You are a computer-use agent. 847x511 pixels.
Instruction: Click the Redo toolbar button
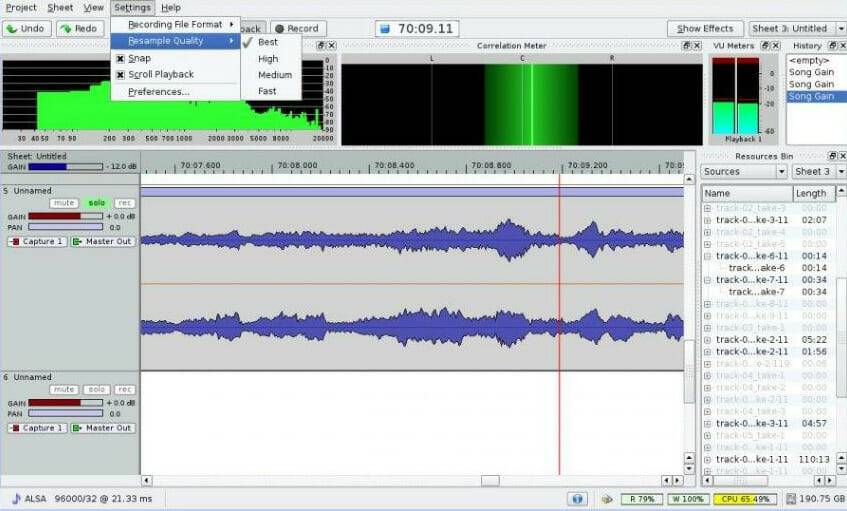tap(79, 29)
